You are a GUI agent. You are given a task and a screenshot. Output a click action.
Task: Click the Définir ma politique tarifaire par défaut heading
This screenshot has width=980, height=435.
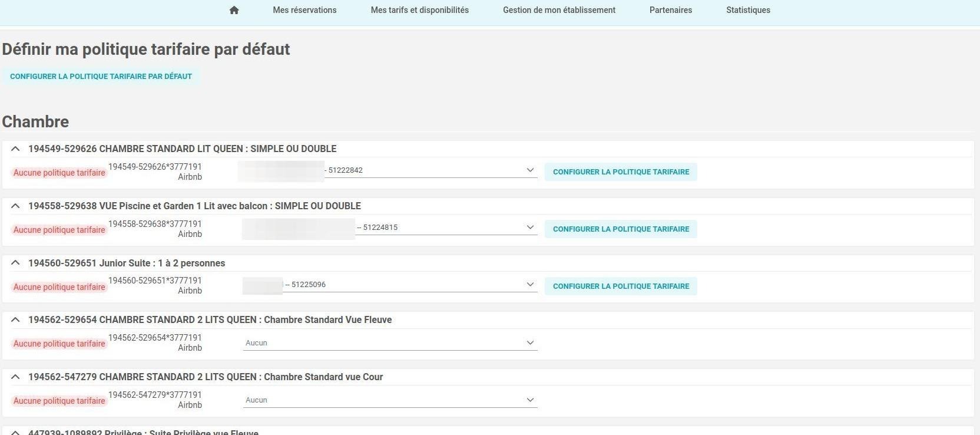[146, 49]
